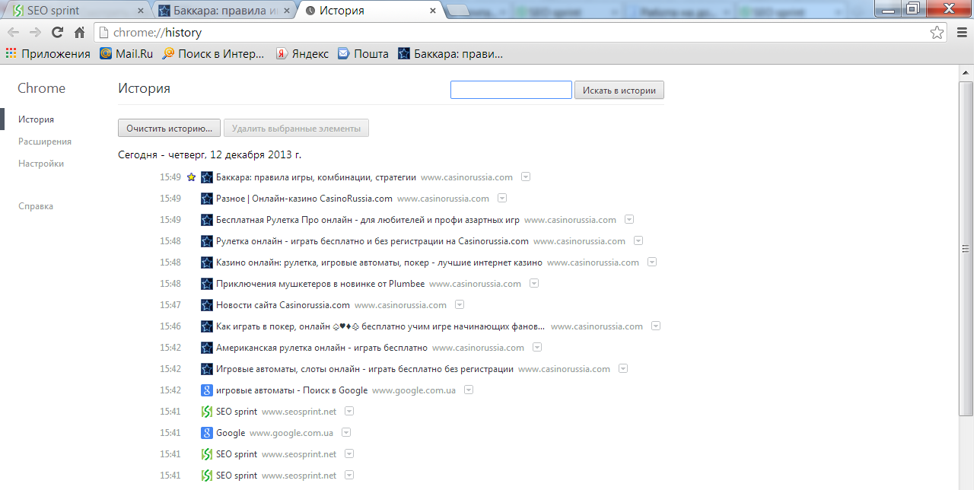Viewport: 980px width, 490px height.
Task: Open the Игровые автоматы, слоты онлайн link
Action: 364,369
